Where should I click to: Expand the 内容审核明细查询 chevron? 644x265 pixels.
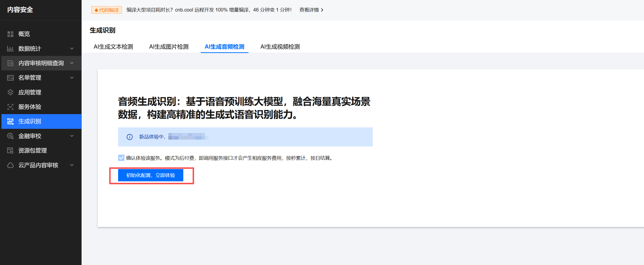tap(72, 63)
